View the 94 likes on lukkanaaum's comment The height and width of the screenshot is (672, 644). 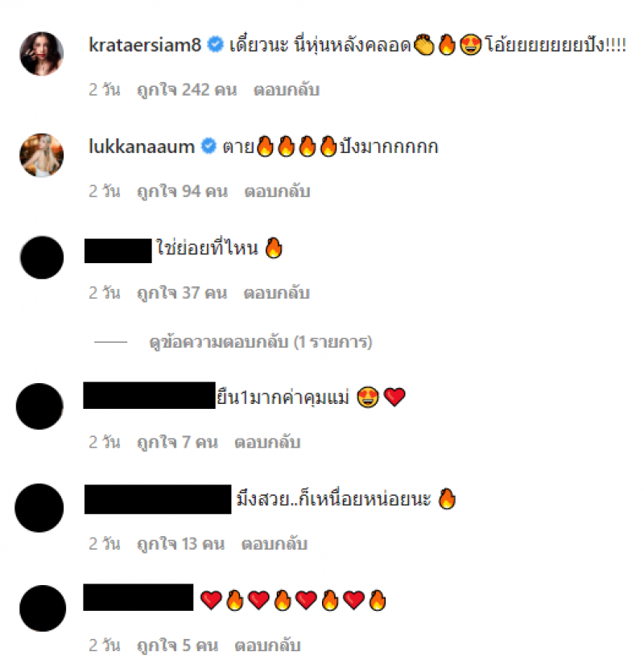tap(182, 192)
